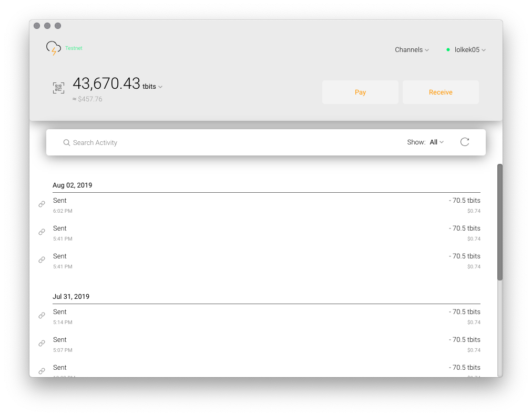The height and width of the screenshot is (416, 532).
Task: Click link icon for 5:14 PM transaction
Action: pos(42,315)
